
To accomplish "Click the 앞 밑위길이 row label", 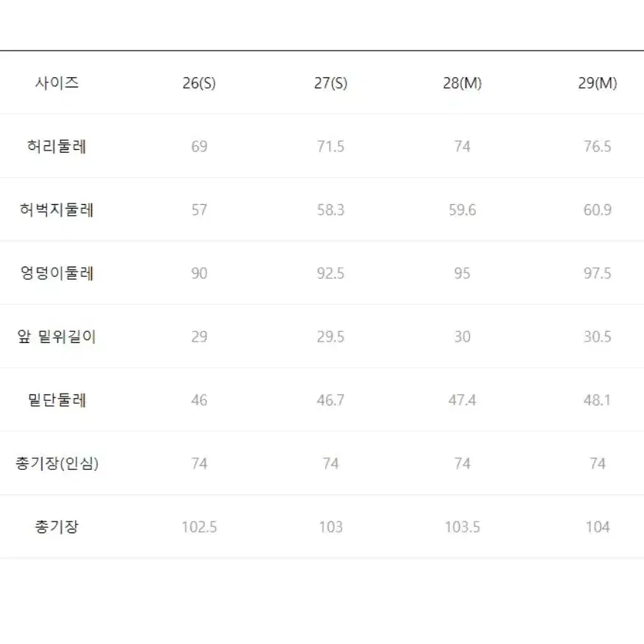I will pos(57,336).
